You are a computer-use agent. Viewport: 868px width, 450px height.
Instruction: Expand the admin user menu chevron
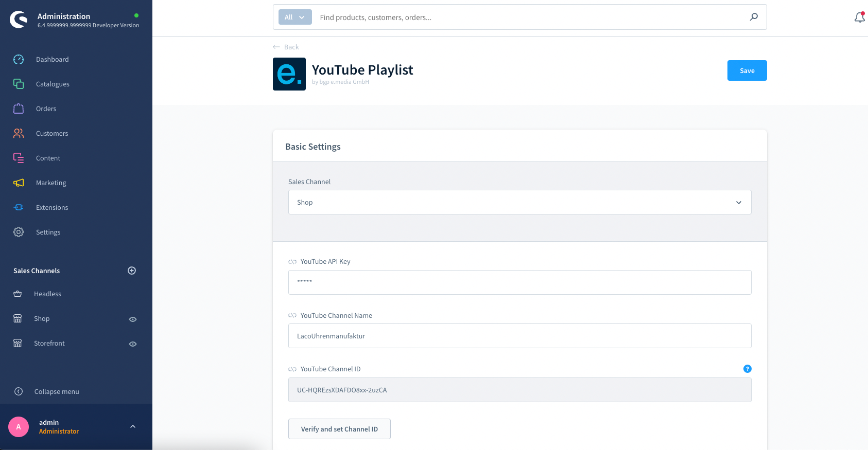(x=133, y=426)
